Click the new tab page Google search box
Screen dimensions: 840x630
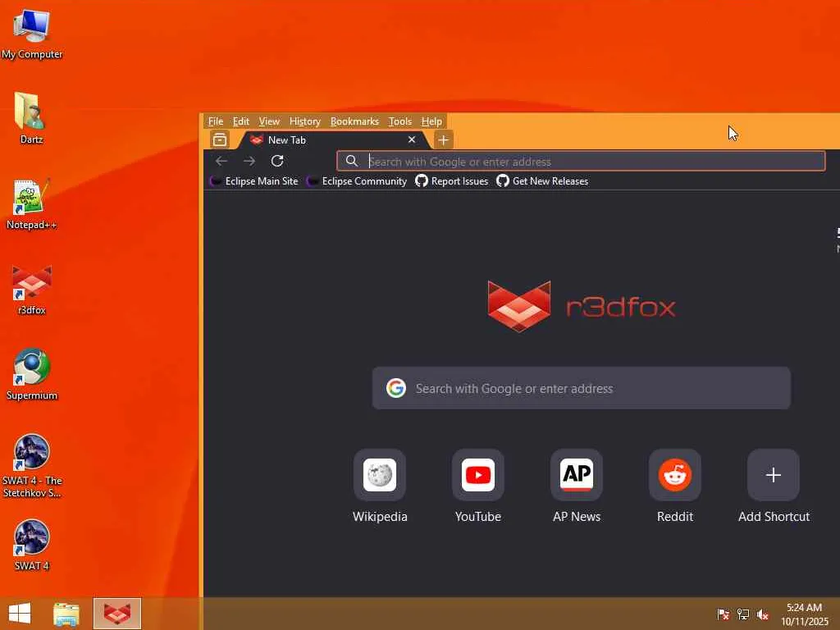582,388
